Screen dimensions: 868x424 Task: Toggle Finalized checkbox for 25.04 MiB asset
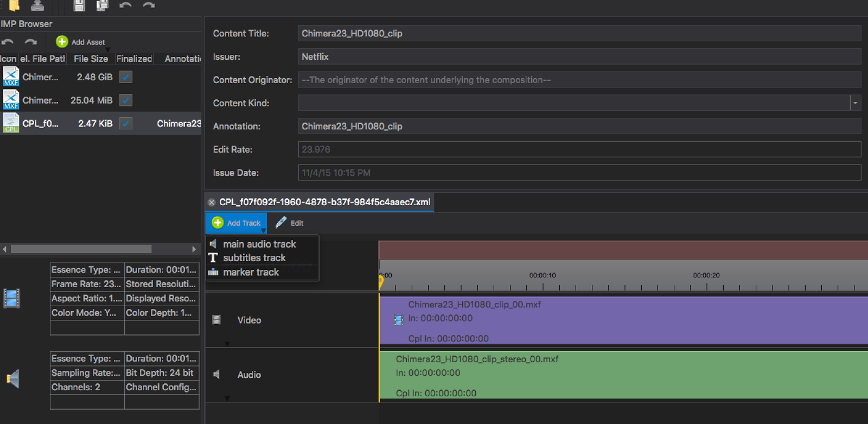(126, 100)
